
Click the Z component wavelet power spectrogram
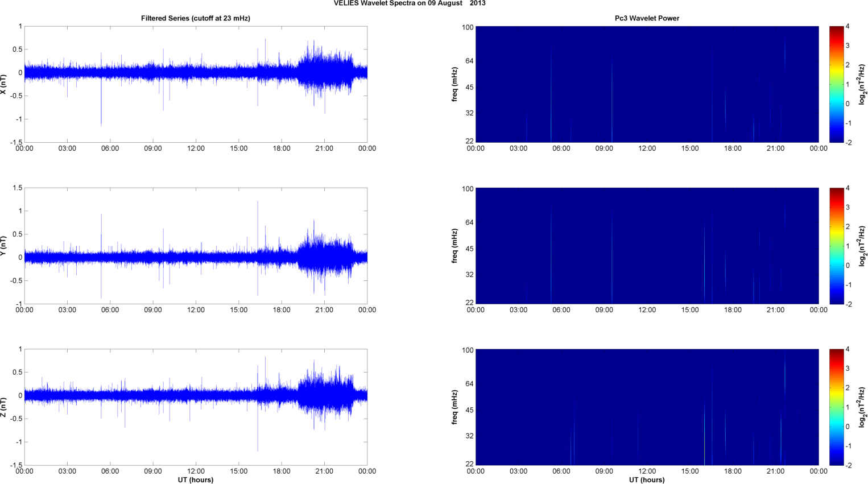pos(647,407)
